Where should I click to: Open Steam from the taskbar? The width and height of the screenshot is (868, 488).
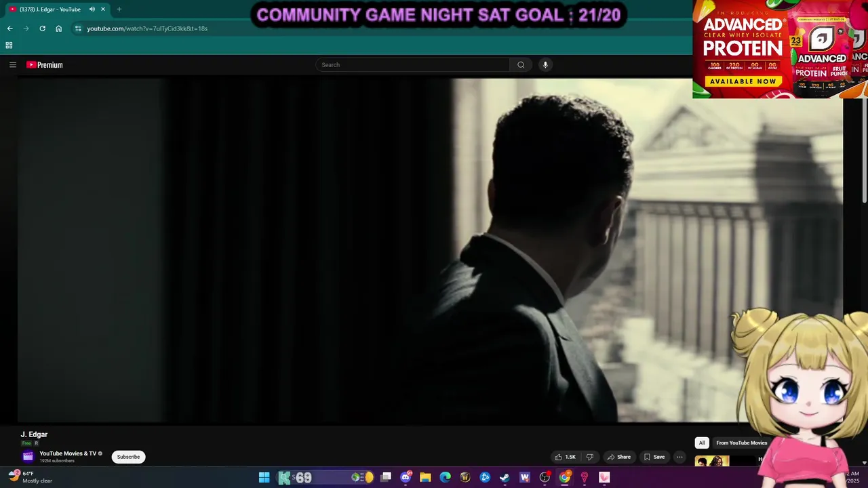tap(505, 477)
